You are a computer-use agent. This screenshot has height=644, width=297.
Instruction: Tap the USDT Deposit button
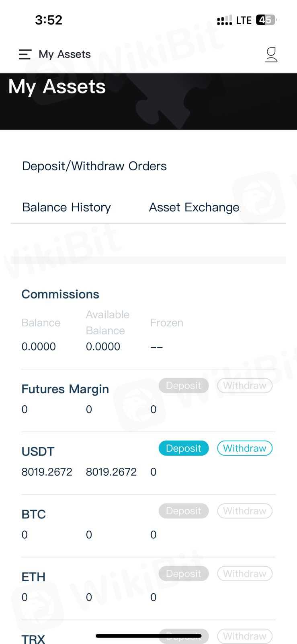pos(184,448)
